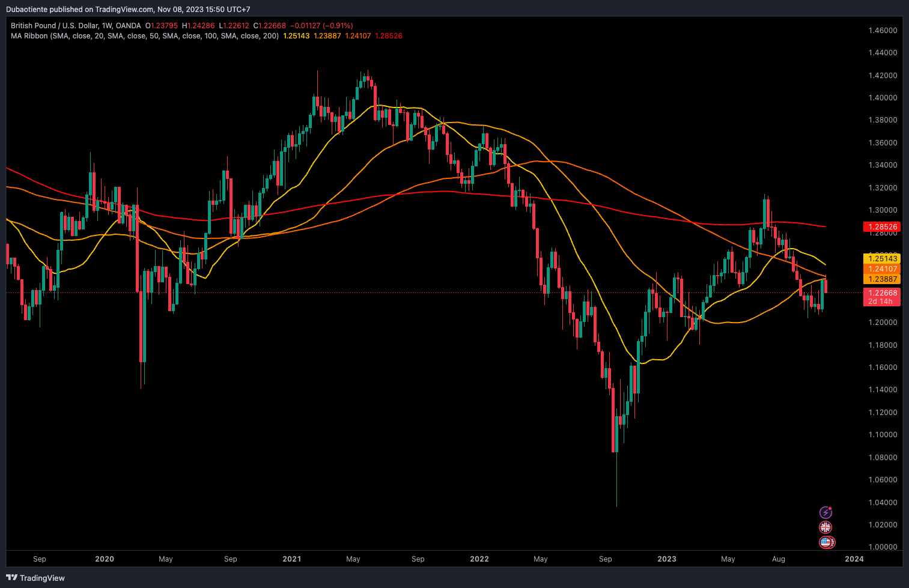Select the red 1.28526 SMA price label
Image resolution: width=909 pixels, height=588 pixels.
pyautogui.click(x=882, y=227)
